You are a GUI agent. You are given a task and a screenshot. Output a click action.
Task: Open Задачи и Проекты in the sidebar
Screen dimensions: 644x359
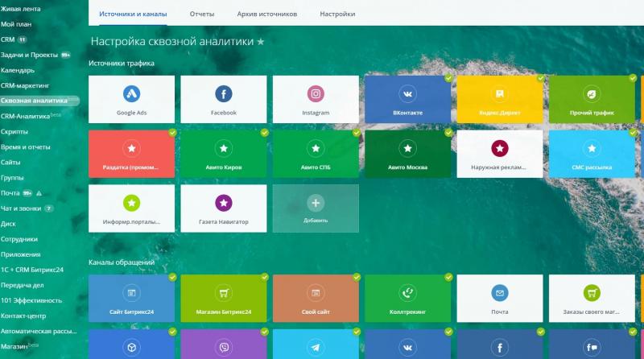pos(29,55)
